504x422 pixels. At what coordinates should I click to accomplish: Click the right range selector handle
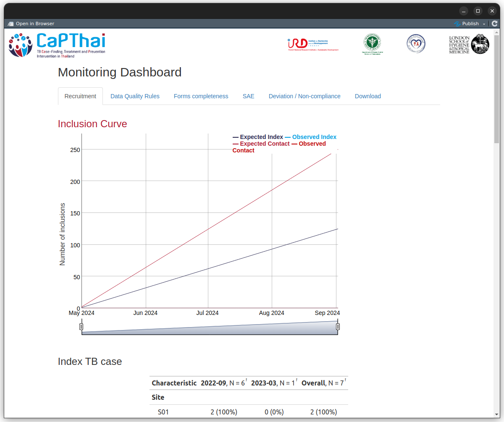point(338,327)
